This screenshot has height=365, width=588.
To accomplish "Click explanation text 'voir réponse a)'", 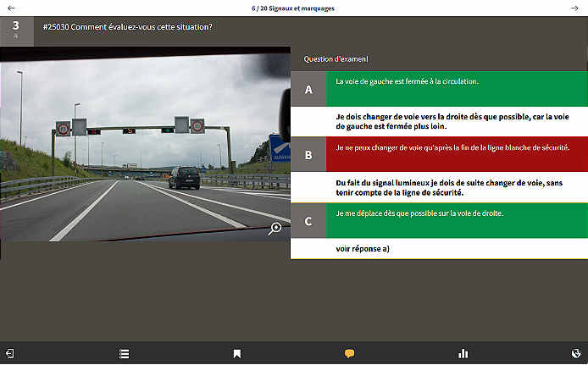I will [363, 249].
